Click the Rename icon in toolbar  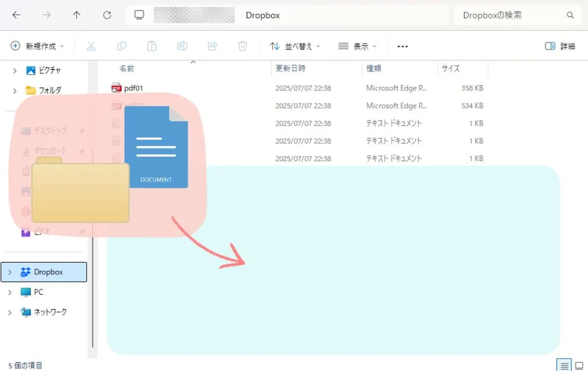182,46
